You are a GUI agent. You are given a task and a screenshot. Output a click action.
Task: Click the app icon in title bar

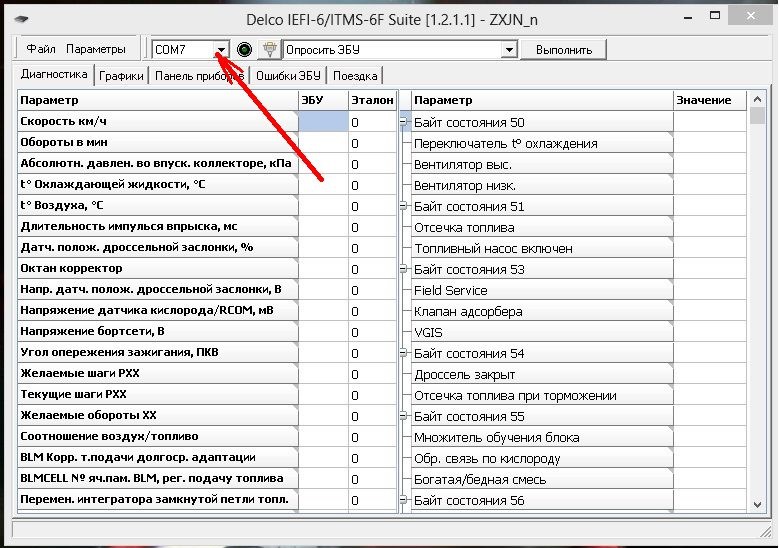point(19,18)
